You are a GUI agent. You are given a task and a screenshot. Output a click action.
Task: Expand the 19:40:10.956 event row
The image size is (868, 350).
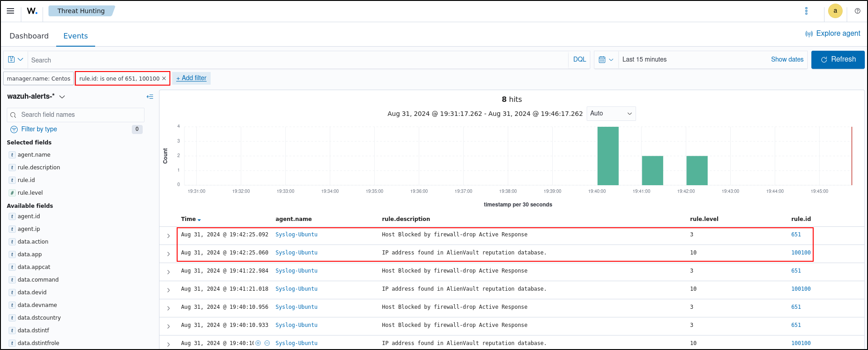point(169,308)
